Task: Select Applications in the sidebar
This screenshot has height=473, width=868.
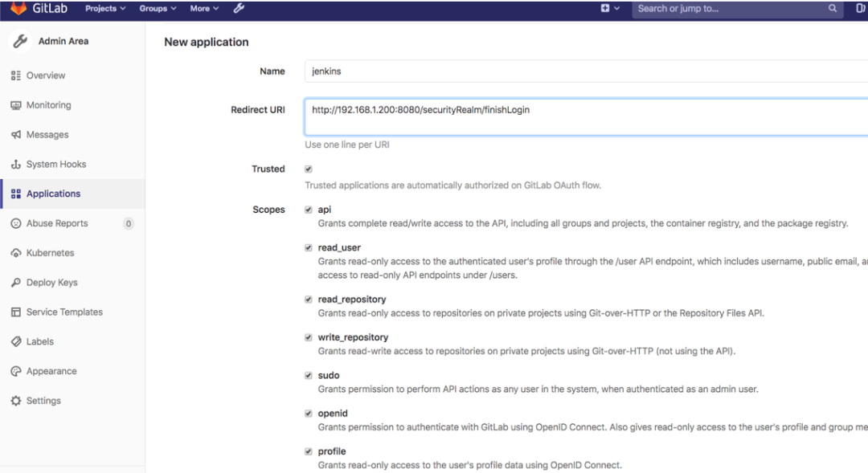Action: tap(53, 194)
